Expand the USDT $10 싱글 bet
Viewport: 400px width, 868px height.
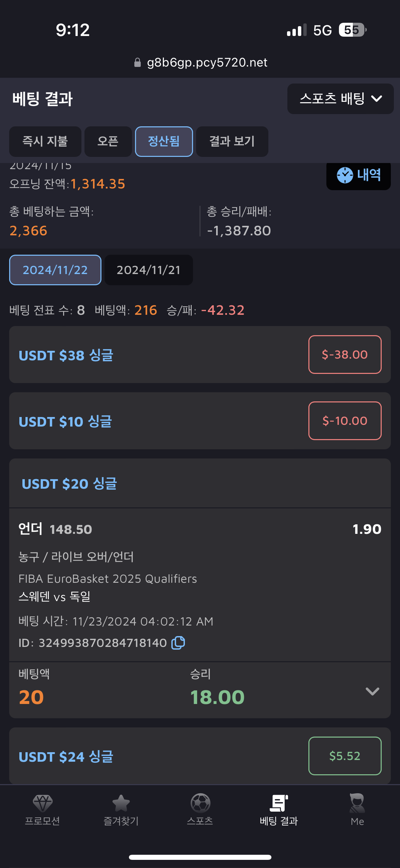click(x=200, y=421)
